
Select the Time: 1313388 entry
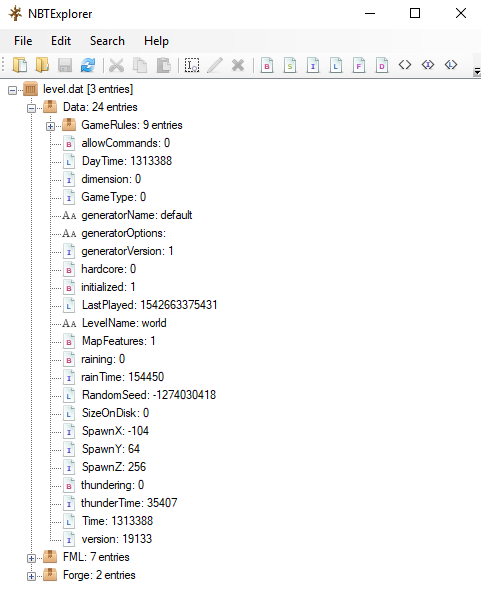pos(118,521)
